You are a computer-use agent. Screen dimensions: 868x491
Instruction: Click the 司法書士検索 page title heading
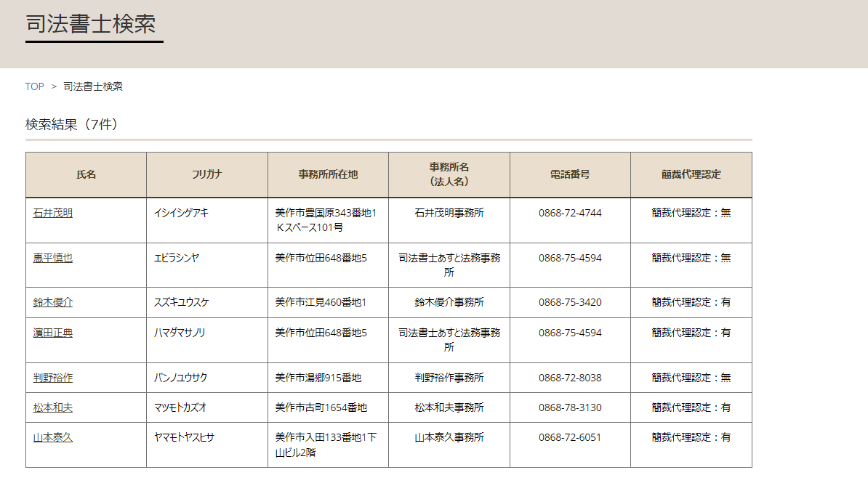[x=91, y=23]
